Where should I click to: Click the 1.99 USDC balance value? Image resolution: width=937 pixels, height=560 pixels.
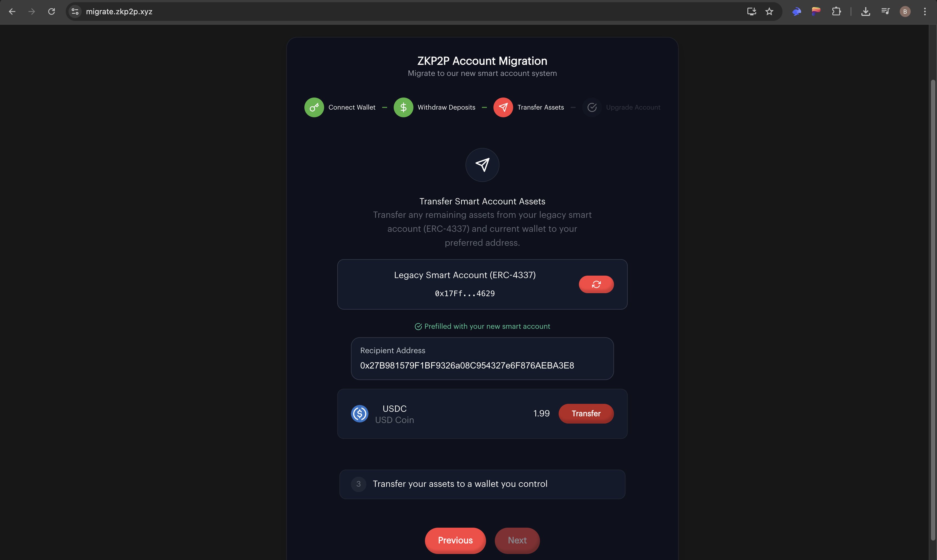click(541, 414)
